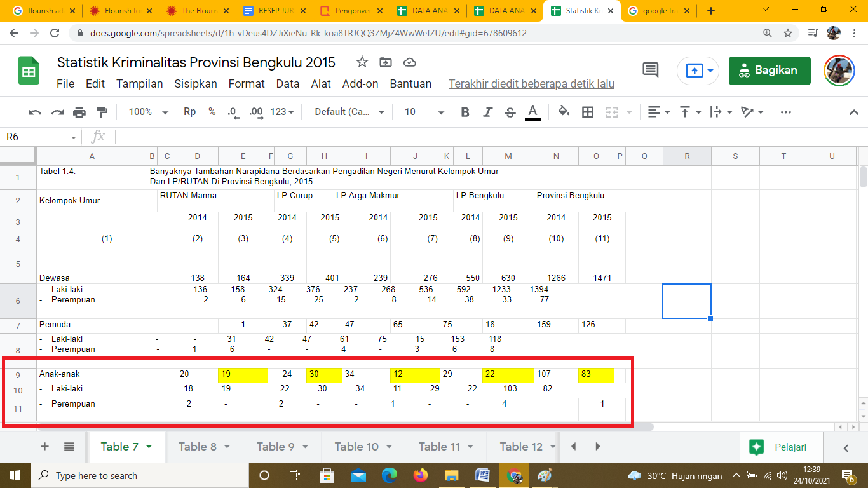Click the undo arrow in toolbar
This screenshot has height=488, width=868.
(35, 112)
